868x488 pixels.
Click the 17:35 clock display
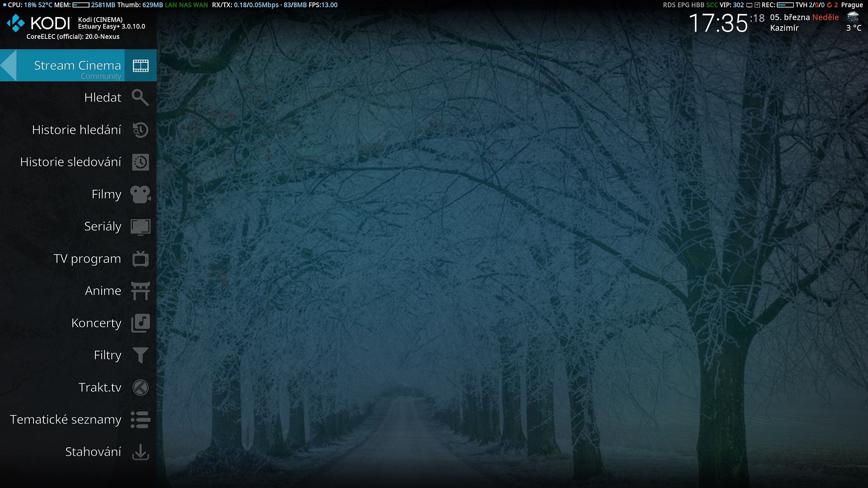pyautogui.click(x=718, y=23)
